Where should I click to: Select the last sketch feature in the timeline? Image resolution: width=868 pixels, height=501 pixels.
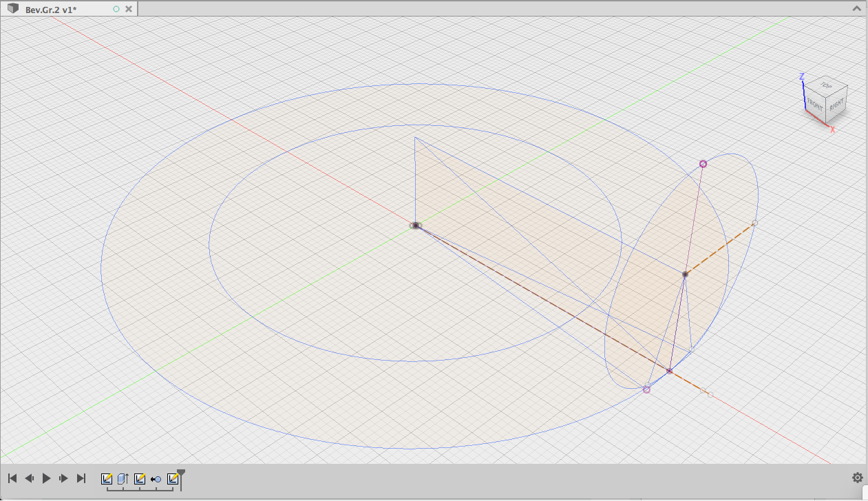tap(172, 478)
